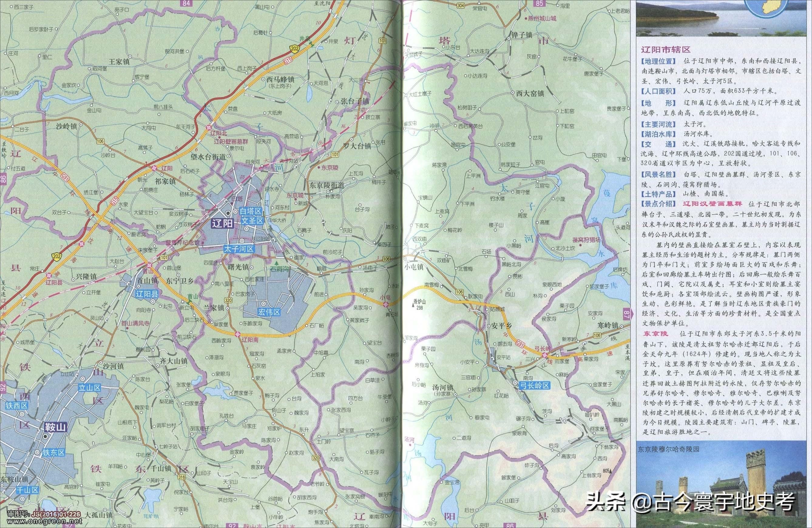Click the page 85 marker at top
The height and width of the screenshot is (528, 812).
(540, 3)
